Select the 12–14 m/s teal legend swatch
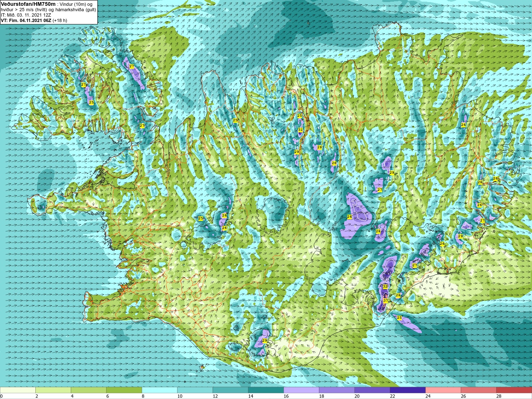Image resolution: width=532 pixels, height=399 pixels. pos(231,390)
